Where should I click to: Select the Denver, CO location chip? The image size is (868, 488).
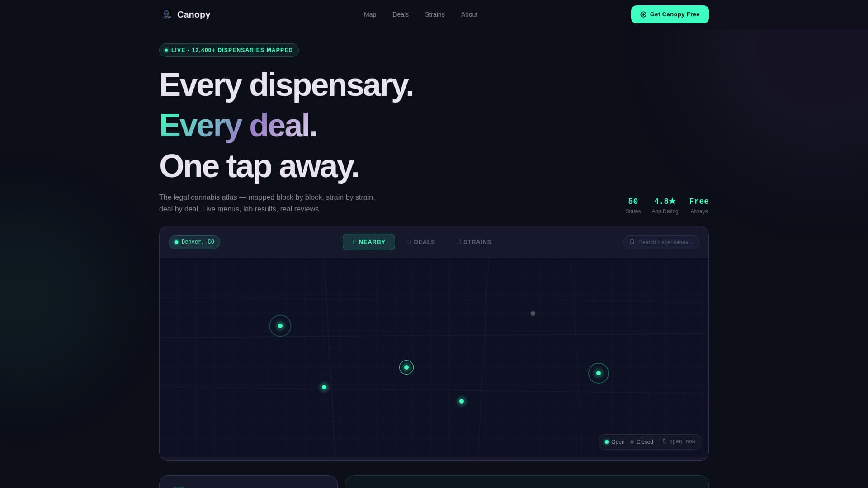(194, 242)
